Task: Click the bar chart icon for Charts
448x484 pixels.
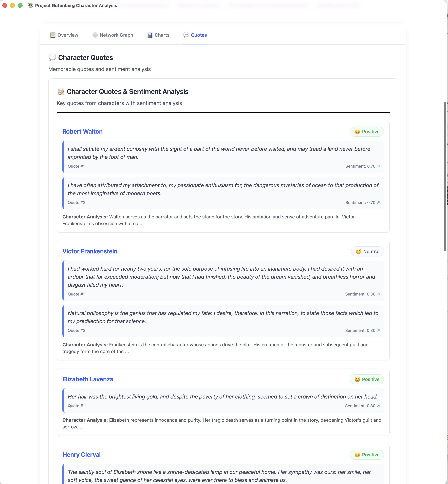Action: pyautogui.click(x=150, y=35)
